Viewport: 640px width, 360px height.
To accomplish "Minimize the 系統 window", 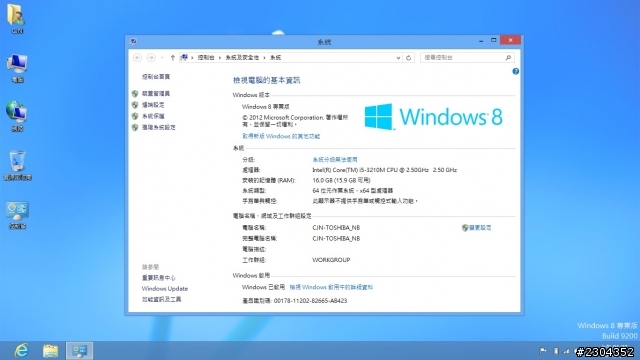I will pyautogui.click(x=481, y=40).
